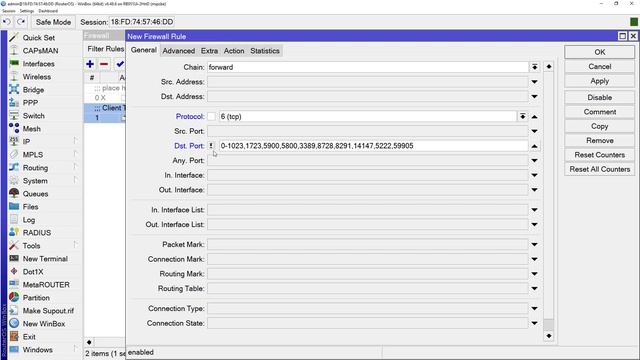Expand Any. Port field arrow
640x360 pixels.
534,160
